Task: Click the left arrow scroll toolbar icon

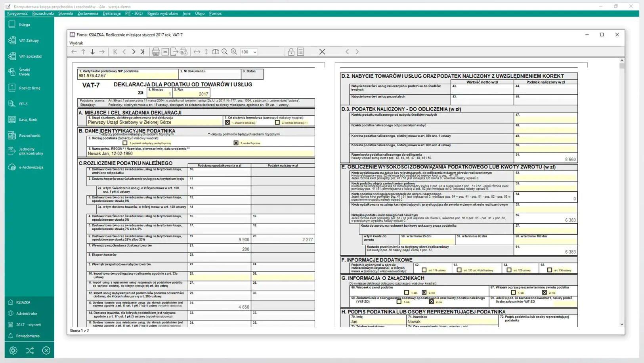Action: (74, 52)
